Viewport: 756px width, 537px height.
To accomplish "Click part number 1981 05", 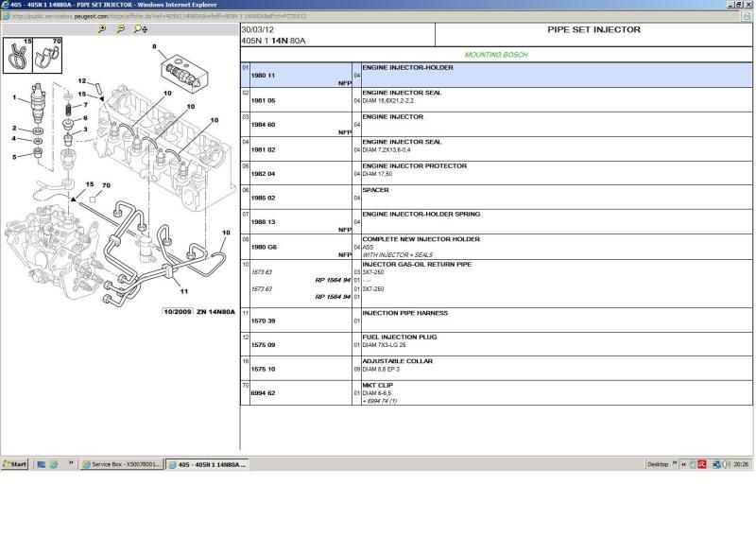I will pos(263,101).
